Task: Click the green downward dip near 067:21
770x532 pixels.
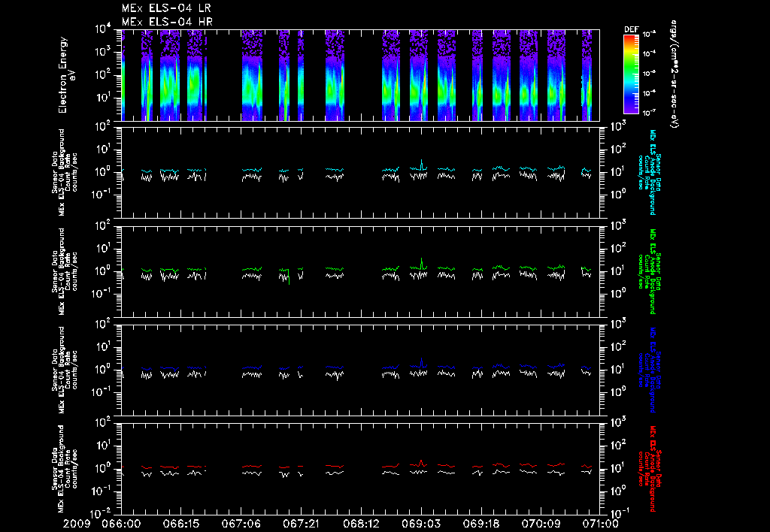Action: point(290,277)
